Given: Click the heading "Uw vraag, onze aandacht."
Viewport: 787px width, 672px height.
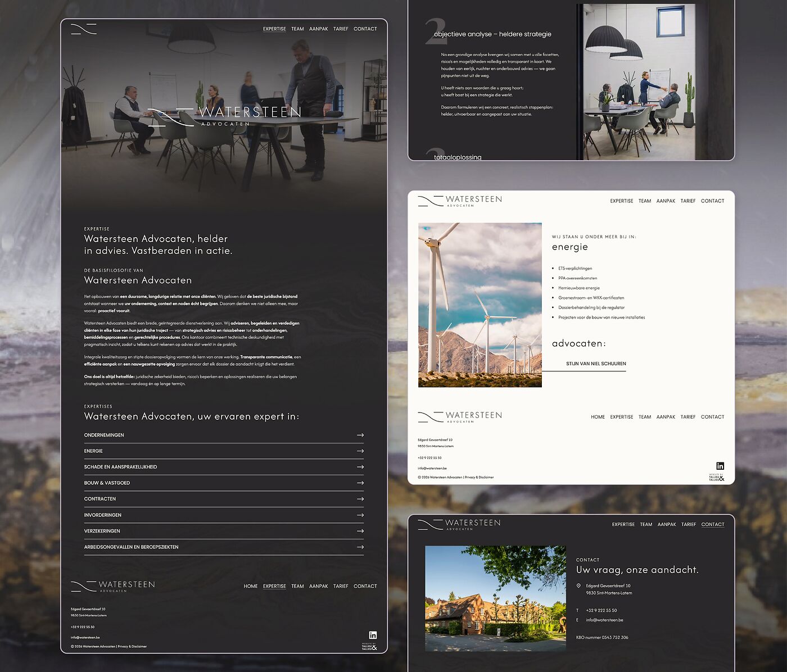Looking at the screenshot, I should pyautogui.click(x=637, y=570).
